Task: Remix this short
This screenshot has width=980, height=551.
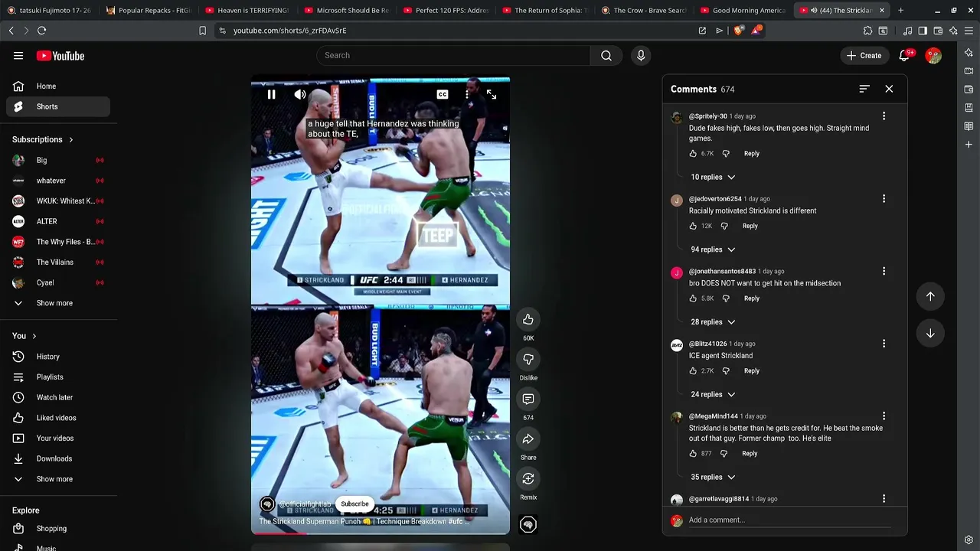Action: point(528,478)
